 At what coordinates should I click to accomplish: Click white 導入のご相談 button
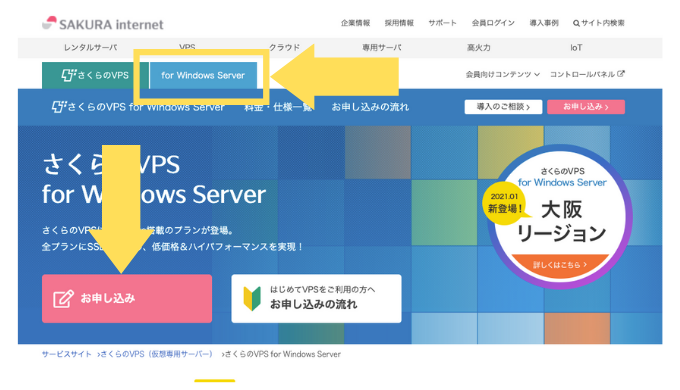(503, 107)
